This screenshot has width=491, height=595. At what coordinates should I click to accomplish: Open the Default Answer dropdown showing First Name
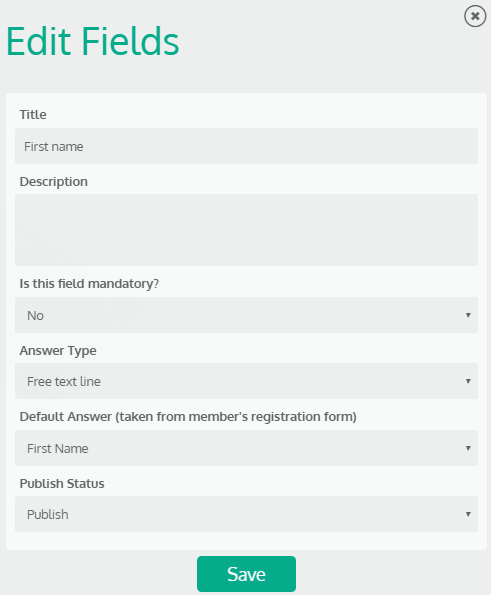[246, 448]
